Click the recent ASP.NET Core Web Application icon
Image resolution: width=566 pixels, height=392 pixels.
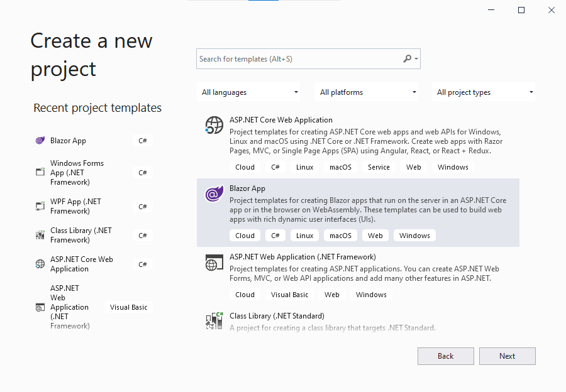[40, 264]
